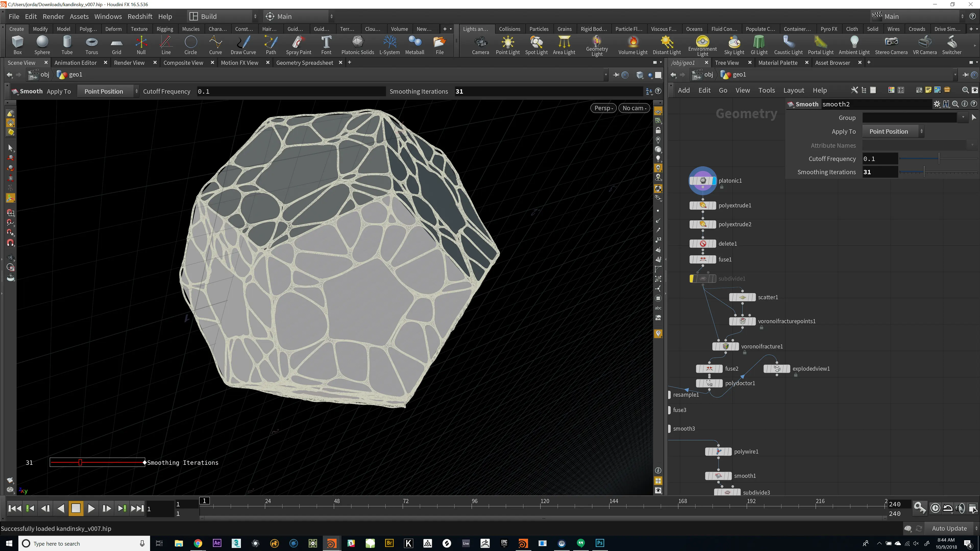The height and width of the screenshot is (551, 980).
Task: Click the Smoothing Iterations value field in parameters
Action: pyautogui.click(x=880, y=172)
